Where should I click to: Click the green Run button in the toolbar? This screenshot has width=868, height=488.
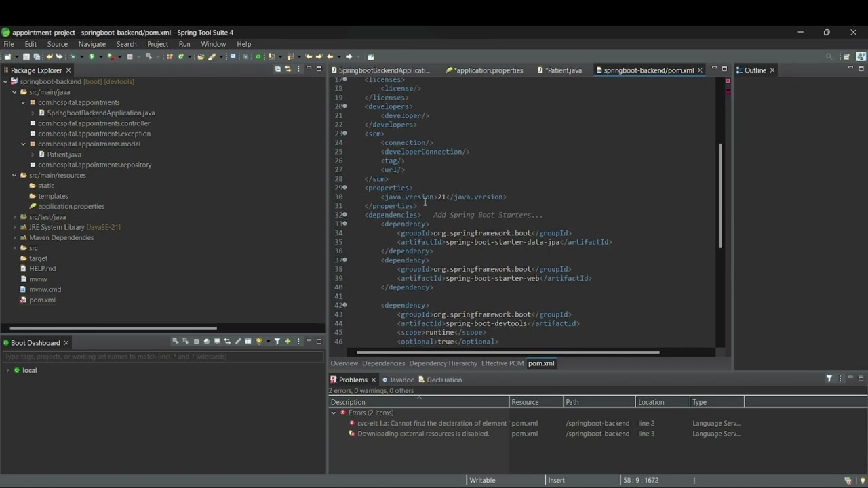tap(92, 57)
